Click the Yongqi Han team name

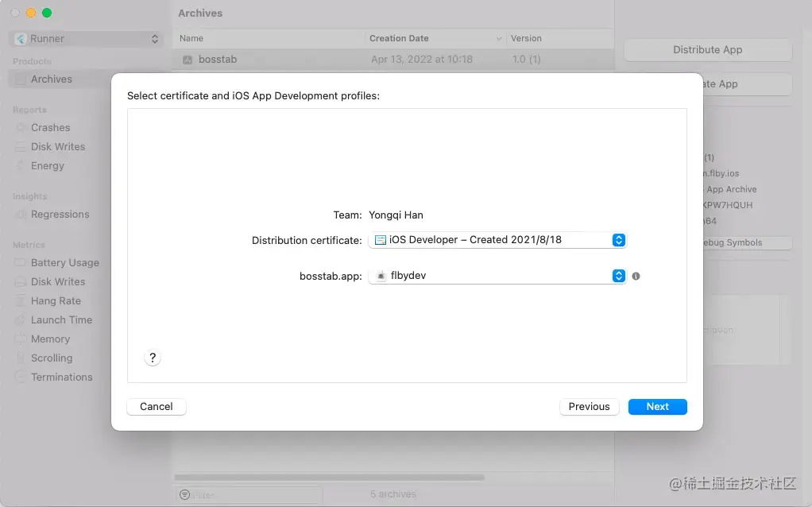coord(396,215)
